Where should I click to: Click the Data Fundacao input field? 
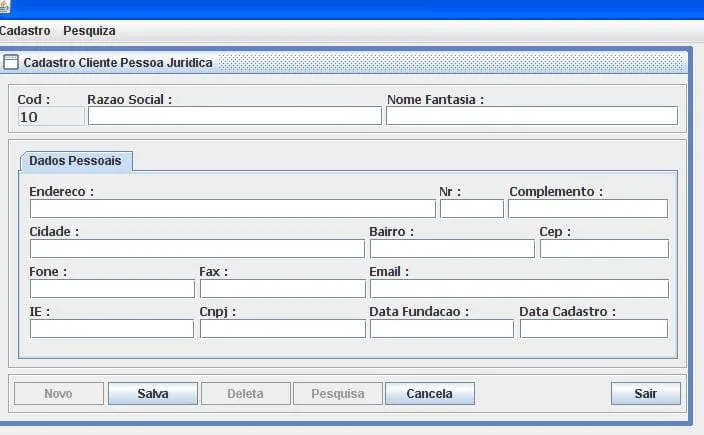pos(441,329)
